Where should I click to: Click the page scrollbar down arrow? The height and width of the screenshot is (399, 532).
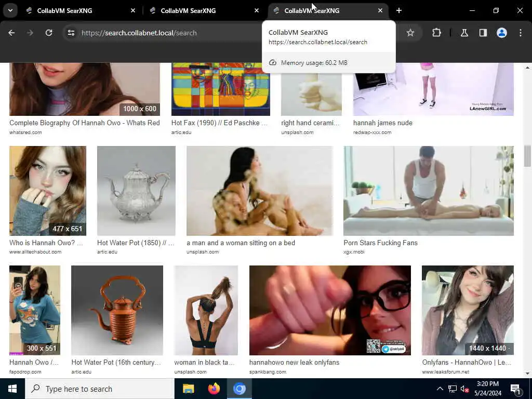pos(527,373)
